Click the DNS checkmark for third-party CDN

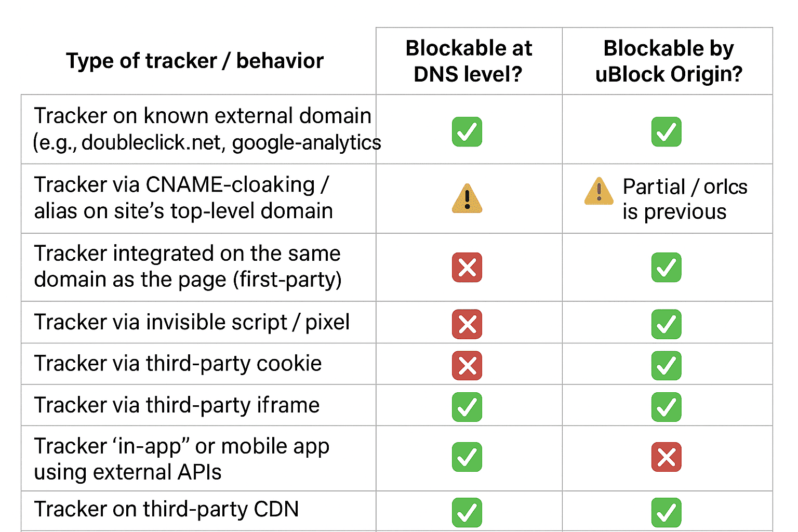coord(467,512)
